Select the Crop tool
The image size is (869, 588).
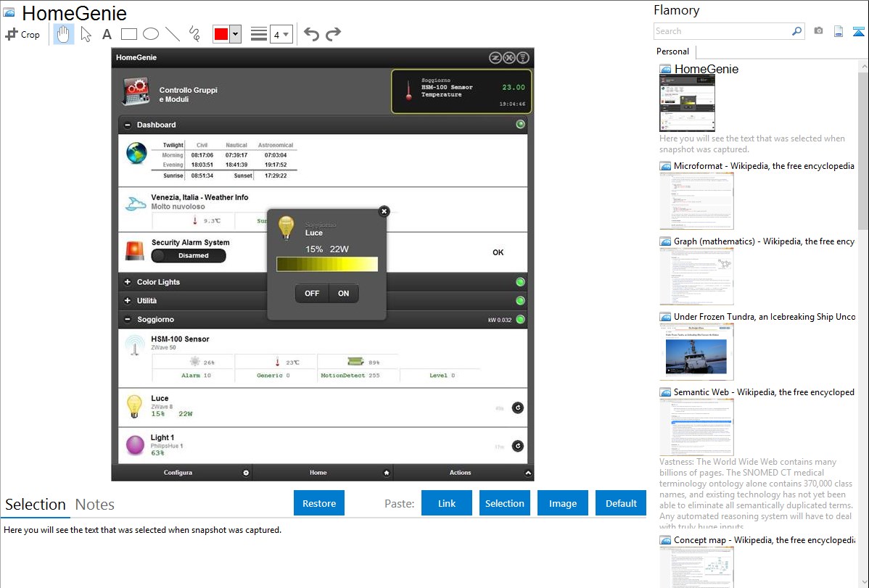coord(22,34)
